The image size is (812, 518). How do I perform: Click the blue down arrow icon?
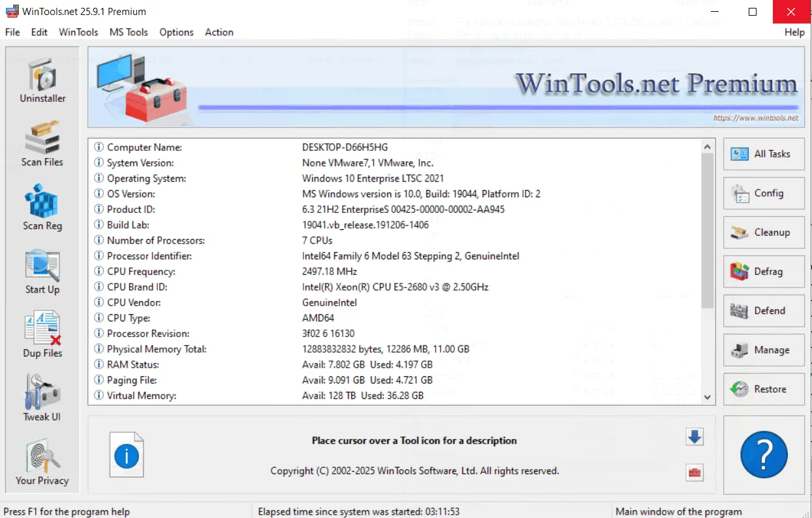pyautogui.click(x=695, y=437)
